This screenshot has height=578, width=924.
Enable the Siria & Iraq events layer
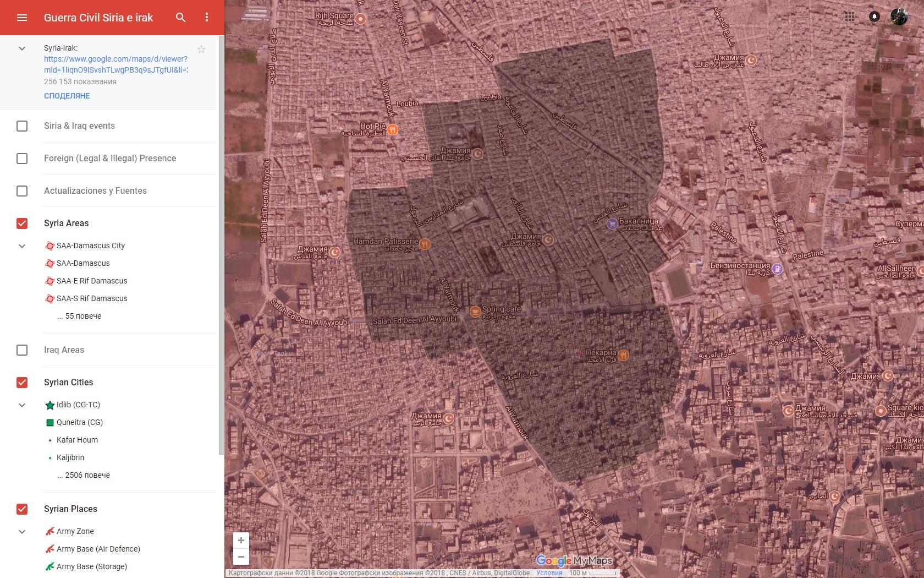tap(22, 126)
